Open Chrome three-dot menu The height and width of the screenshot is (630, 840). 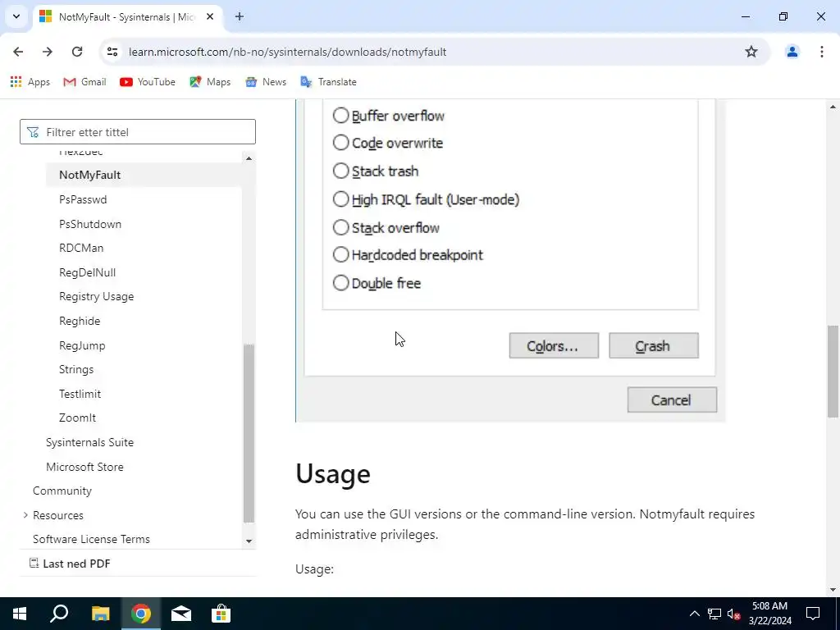pos(821,52)
